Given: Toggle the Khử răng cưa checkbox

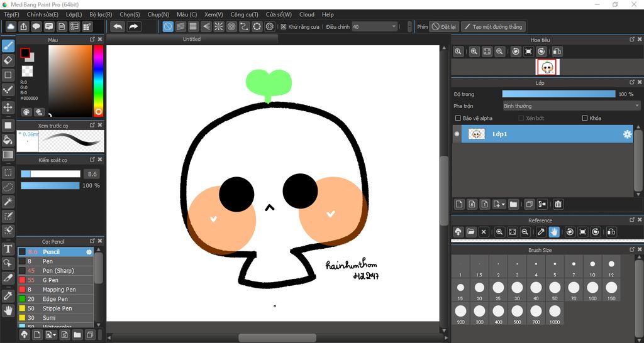Looking at the screenshot, I should point(284,27).
